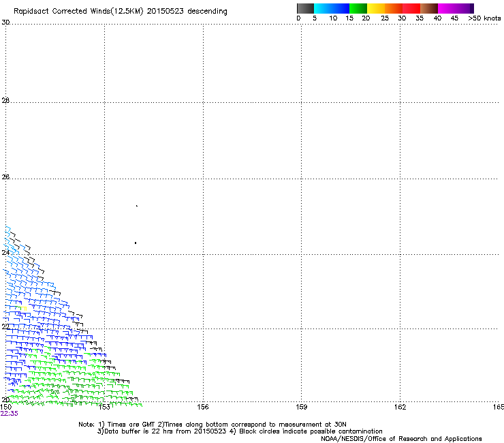Click the legend tick label '35'
Viewport: 504px width, 443px height.
click(x=420, y=18)
